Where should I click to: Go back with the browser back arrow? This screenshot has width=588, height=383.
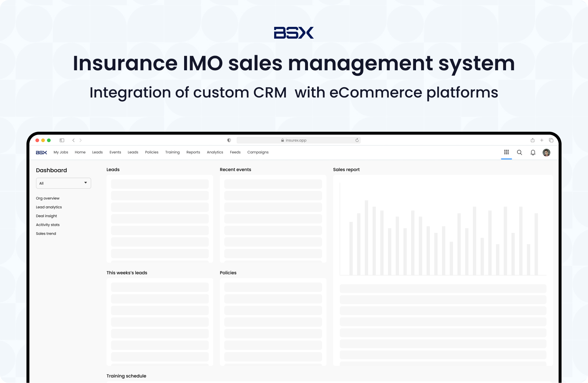pyautogui.click(x=73, y=140)
